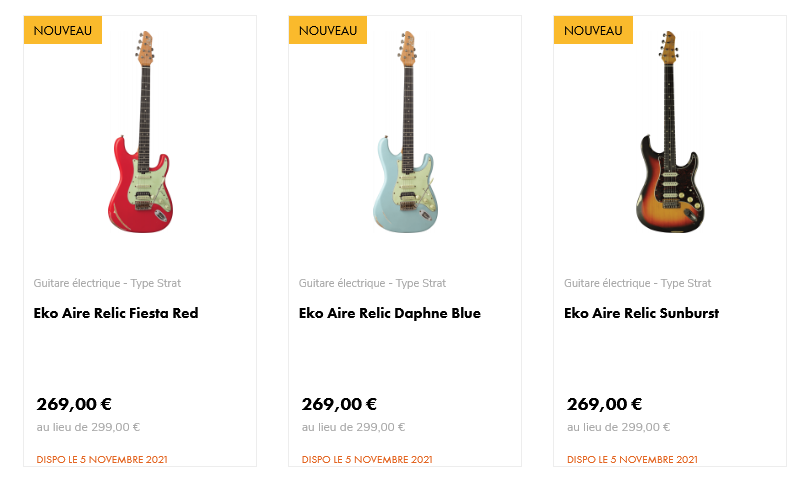
Task: Click the 269,00 € price for Sunburst
Action: coord(604,404)
